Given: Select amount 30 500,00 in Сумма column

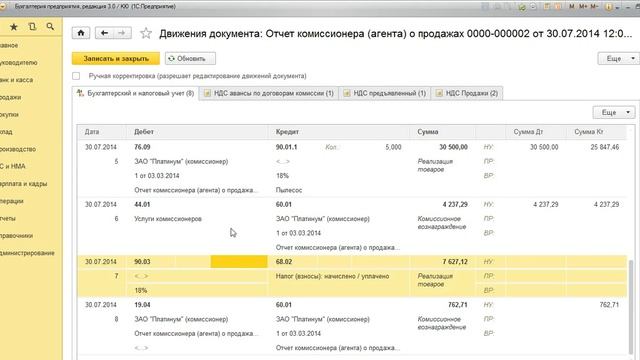Looking at the screenshot, I should (x=453, y=147).
